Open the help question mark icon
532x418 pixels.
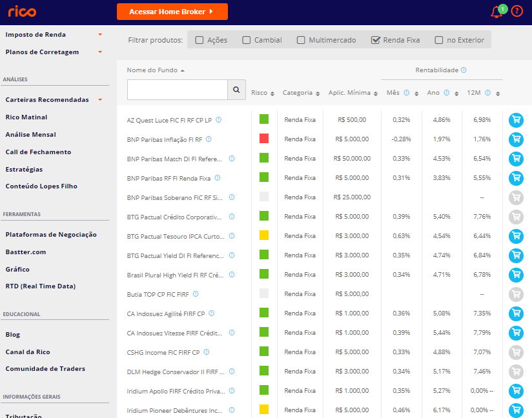517,12
